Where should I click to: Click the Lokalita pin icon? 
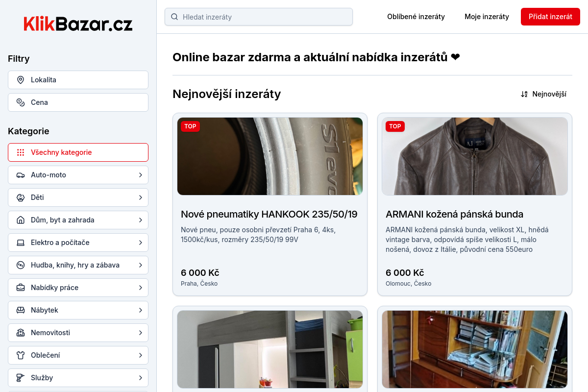click(21, 80)
